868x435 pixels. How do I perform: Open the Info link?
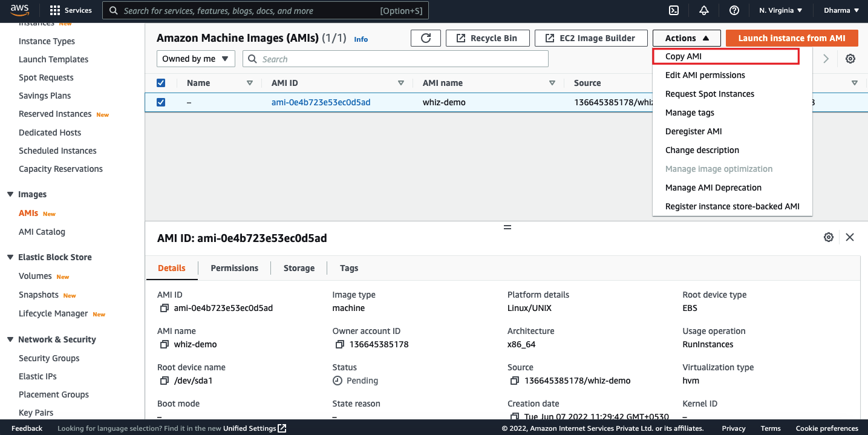361,39
